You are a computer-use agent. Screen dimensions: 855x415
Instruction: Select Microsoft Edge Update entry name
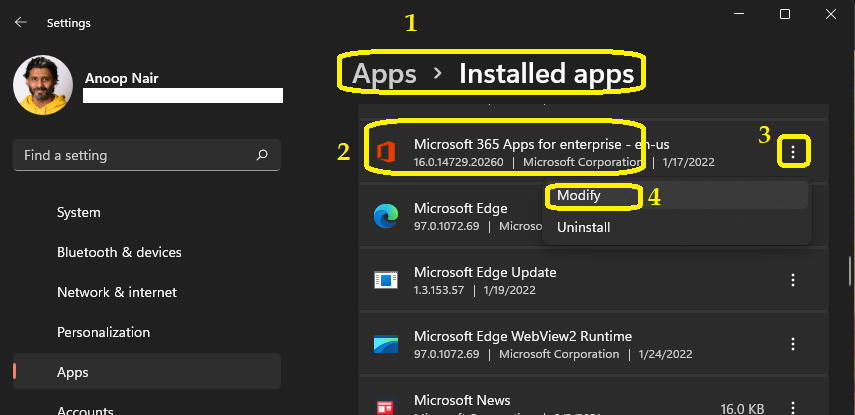[485, 272]
